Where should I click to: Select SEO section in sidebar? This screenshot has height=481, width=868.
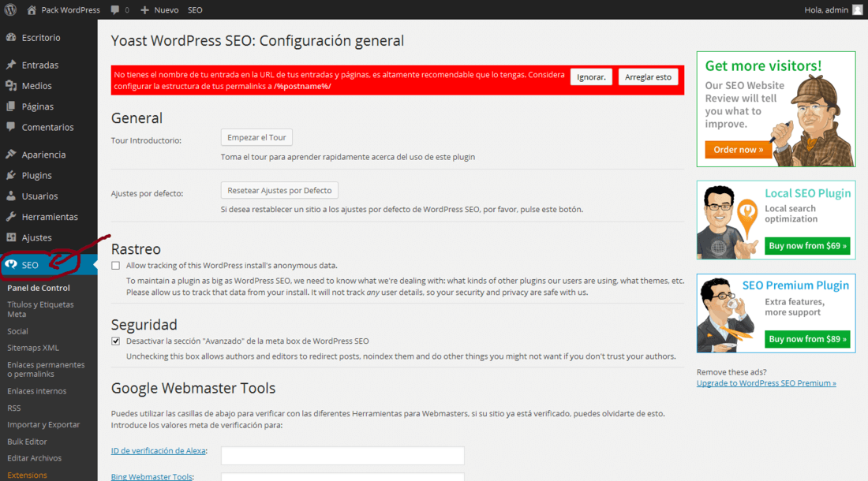30,265
